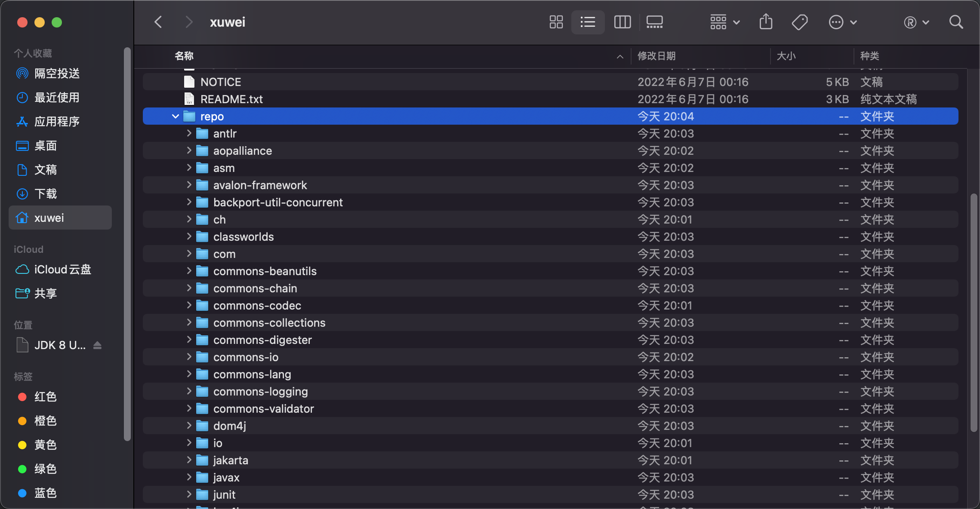Select the red 红色 tag
Screen dimensions: 980x509
[45, 397]
